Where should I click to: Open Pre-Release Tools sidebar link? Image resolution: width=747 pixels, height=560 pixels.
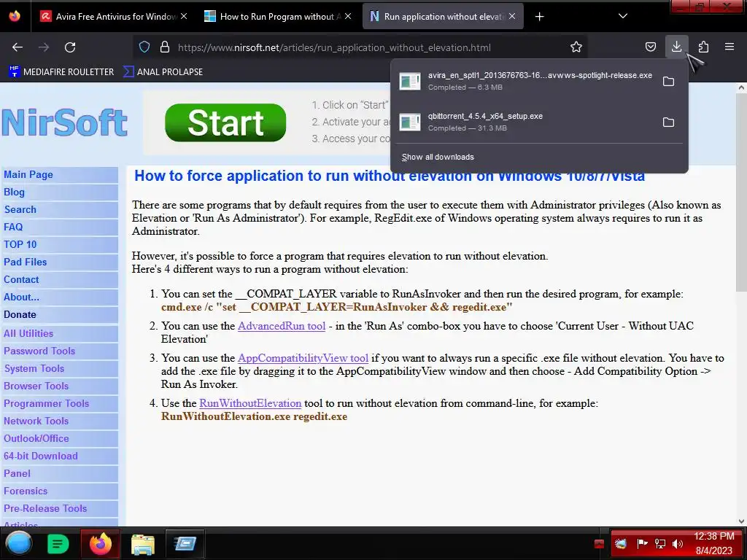pyautogui.click(x=45, y=508)
